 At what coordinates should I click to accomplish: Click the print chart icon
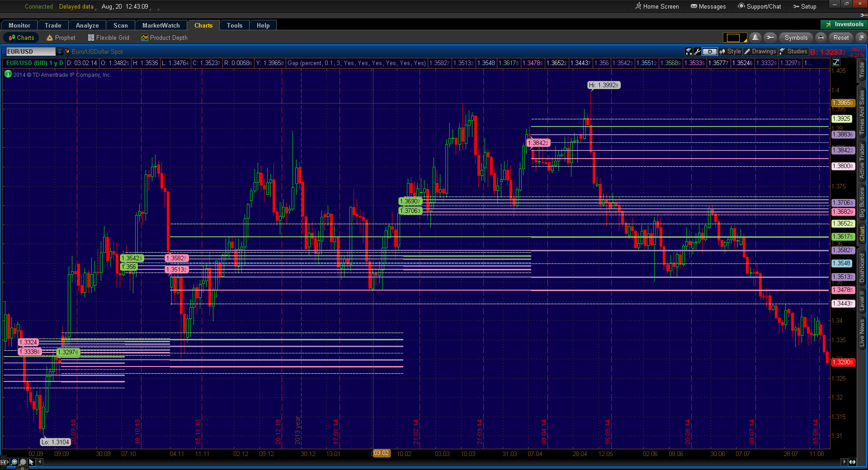tap(821, 38)
